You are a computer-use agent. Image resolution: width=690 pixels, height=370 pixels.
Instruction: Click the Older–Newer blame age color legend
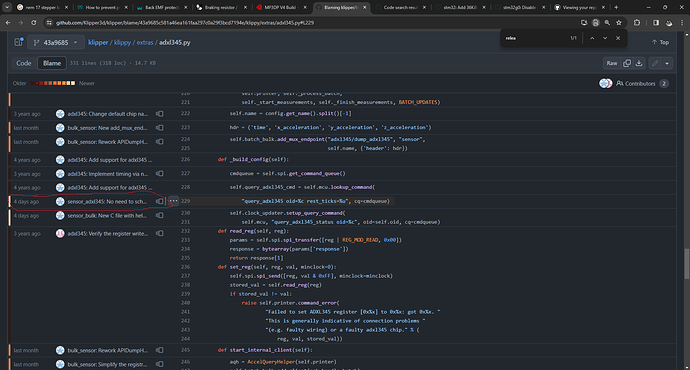(53, 83)
